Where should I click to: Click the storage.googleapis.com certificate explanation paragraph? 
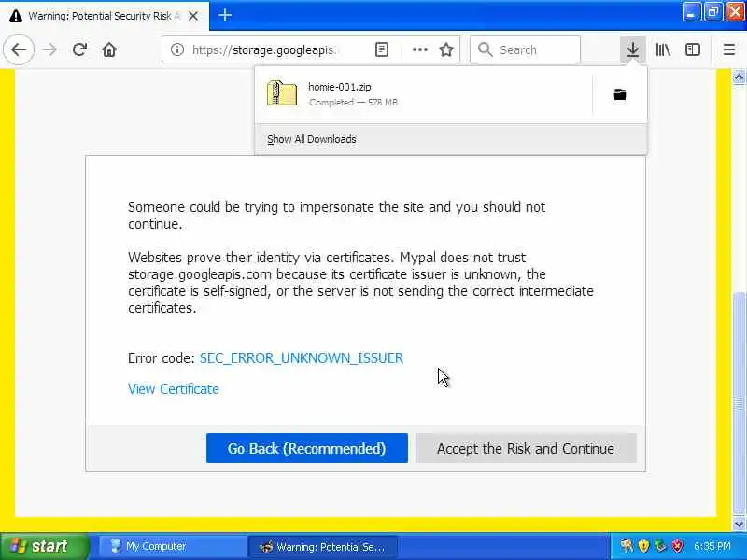360,283
